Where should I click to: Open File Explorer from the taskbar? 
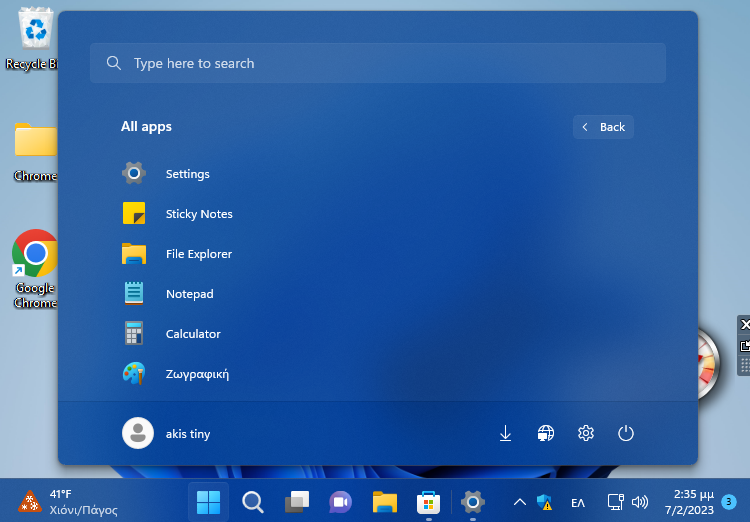385,502
